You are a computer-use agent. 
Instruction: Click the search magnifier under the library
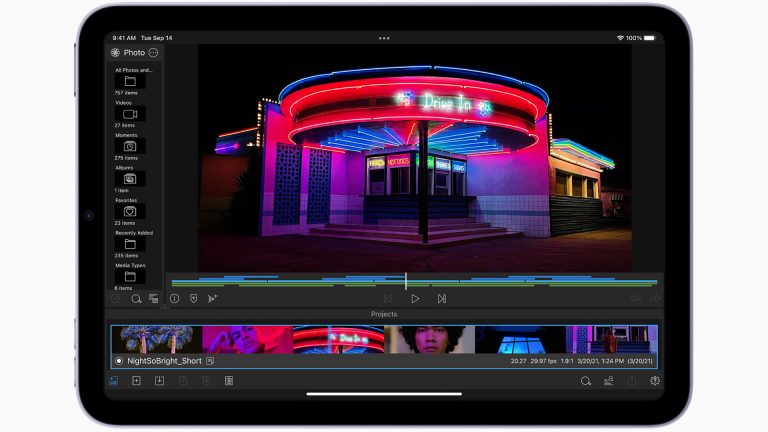(136, 298)
